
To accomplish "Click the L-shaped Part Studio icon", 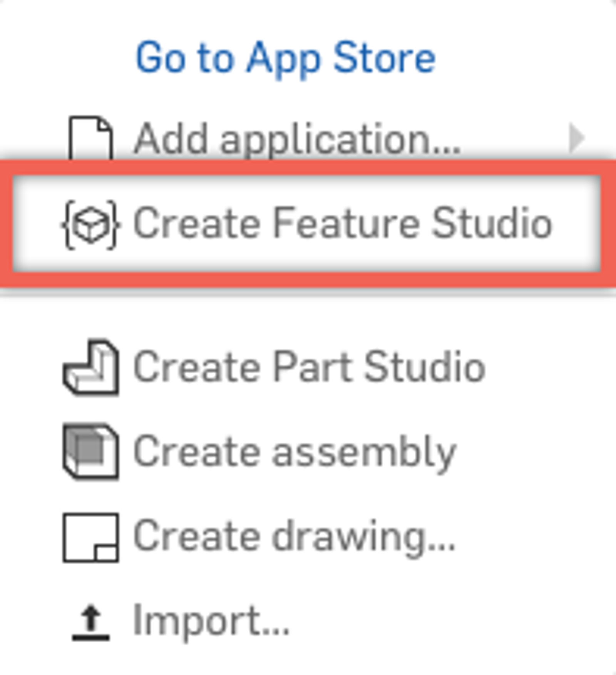I will (x=91, y=368).
